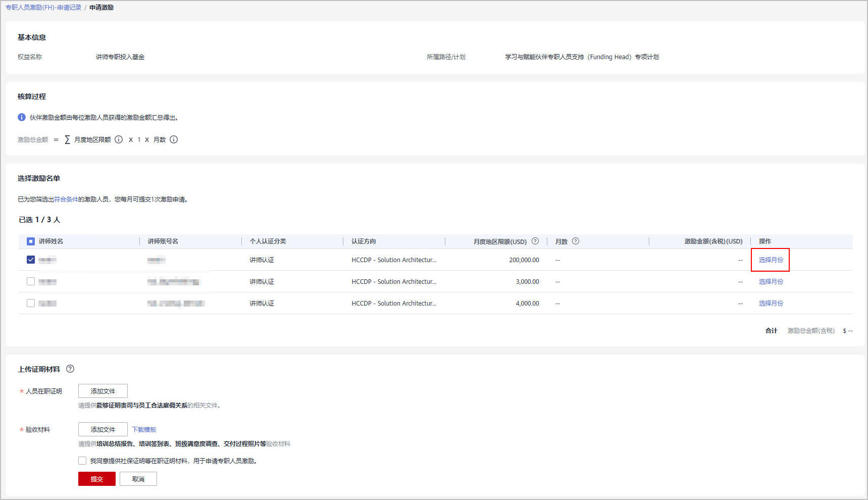
Task: Toggle select-all checkbox in 讲师姓名 header
Action: click(x=31, y=241)
